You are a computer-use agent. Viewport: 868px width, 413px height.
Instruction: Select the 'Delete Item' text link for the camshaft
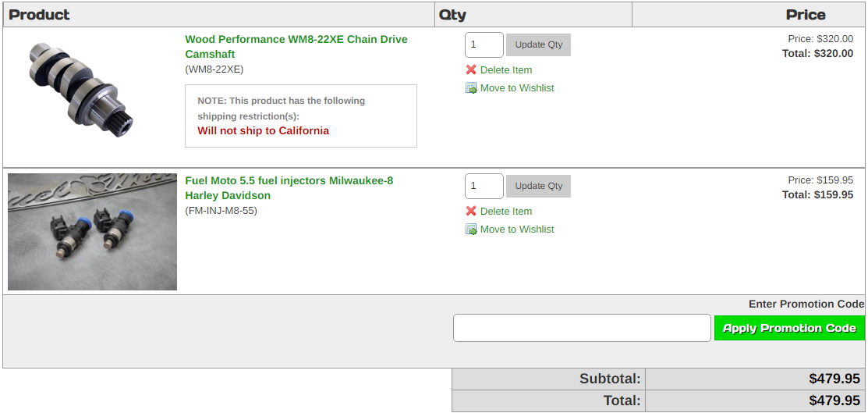click(506, 70)
